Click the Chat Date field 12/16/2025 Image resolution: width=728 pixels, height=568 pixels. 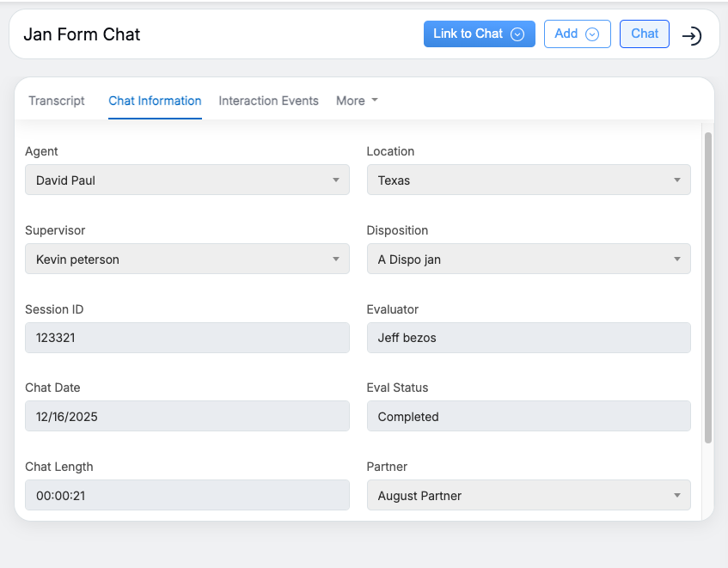187,417
